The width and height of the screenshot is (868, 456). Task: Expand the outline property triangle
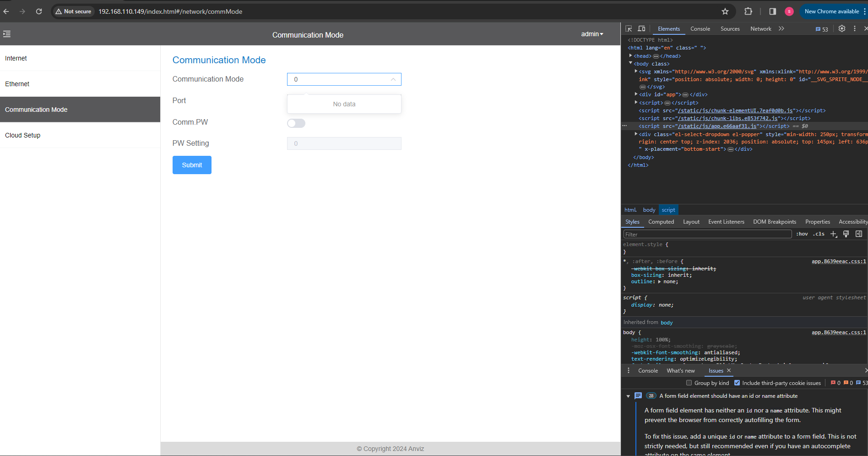click(x=660, y=281)
